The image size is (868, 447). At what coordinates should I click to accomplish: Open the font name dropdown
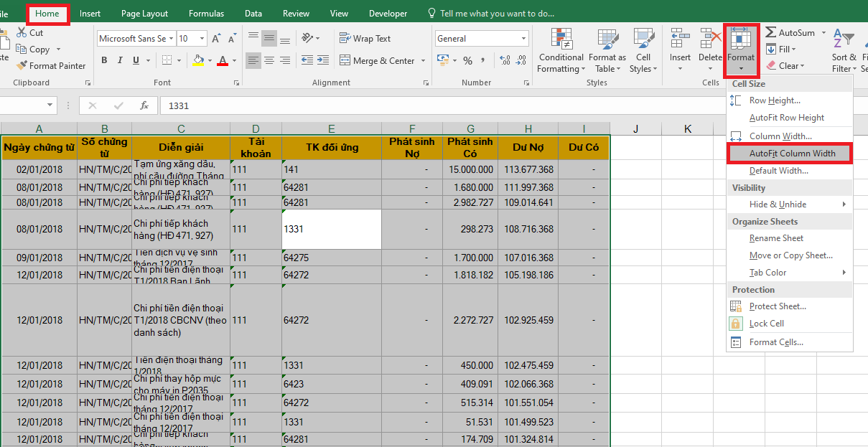pyautogui.click(x=172, y=39)
